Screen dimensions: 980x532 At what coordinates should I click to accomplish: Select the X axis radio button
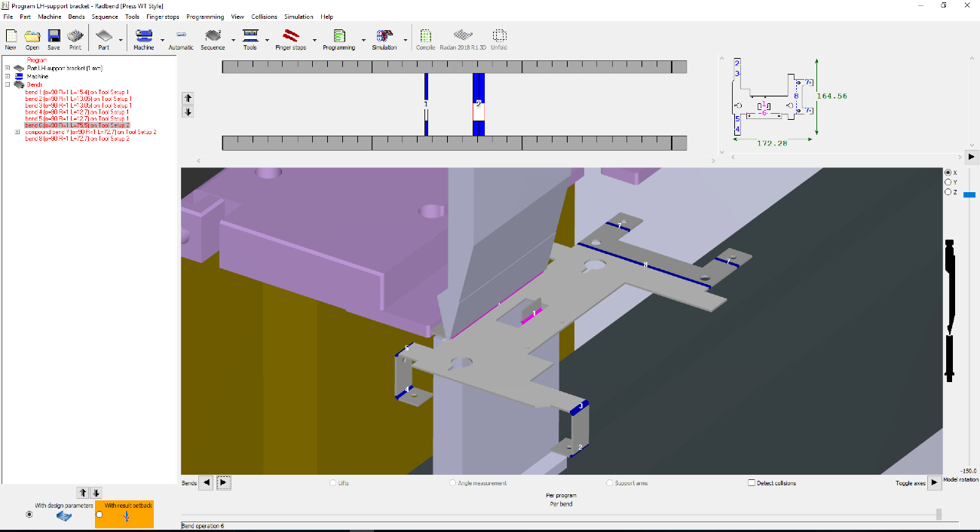click(948, 173)
